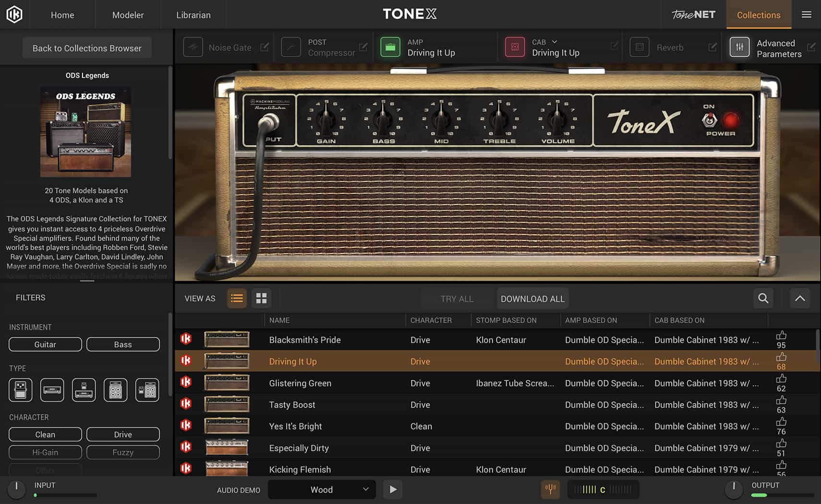The width and height of the screenshot is (821, 504).
Task: Click the IK Multimedia logo icon
Action: click(x=14, y=14)
